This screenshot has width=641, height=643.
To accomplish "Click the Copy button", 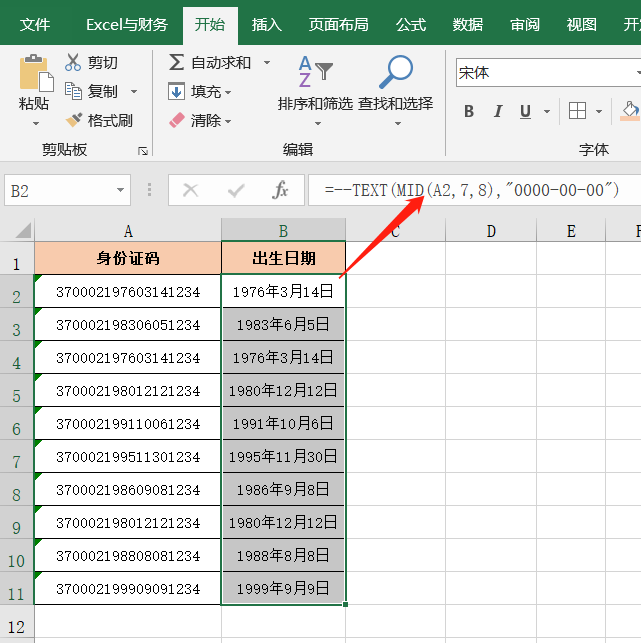I will click(x=92, y=91).
